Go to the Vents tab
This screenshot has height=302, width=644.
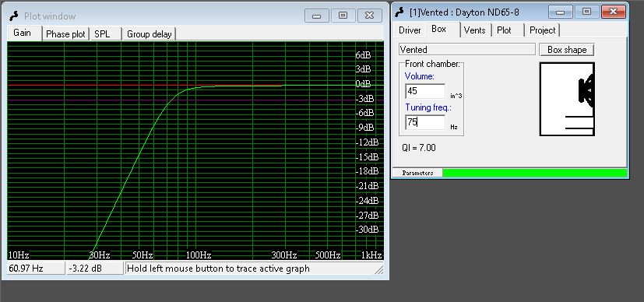pos(475,30)
